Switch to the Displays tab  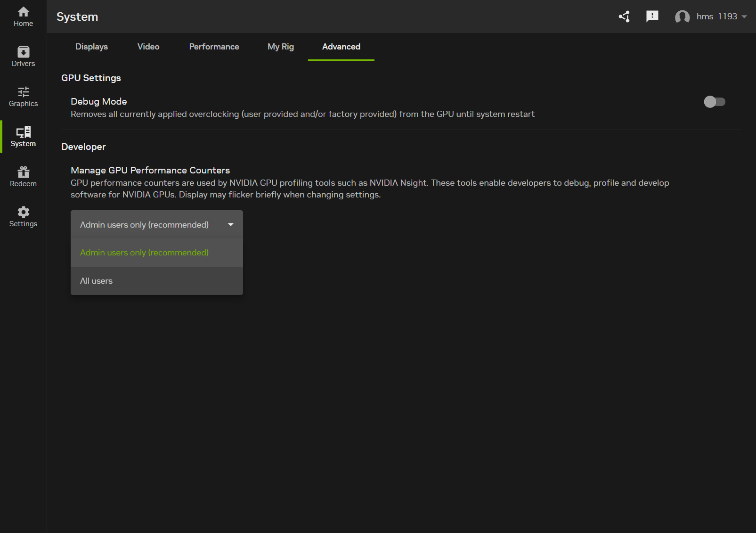pyautogui.click(x=91, y=47)
